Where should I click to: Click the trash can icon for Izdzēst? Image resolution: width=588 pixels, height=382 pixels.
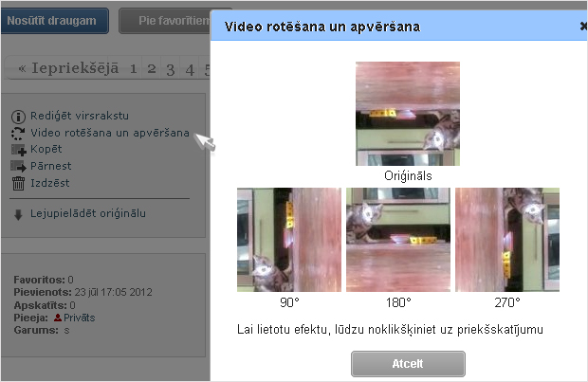[x=18, y=183]
